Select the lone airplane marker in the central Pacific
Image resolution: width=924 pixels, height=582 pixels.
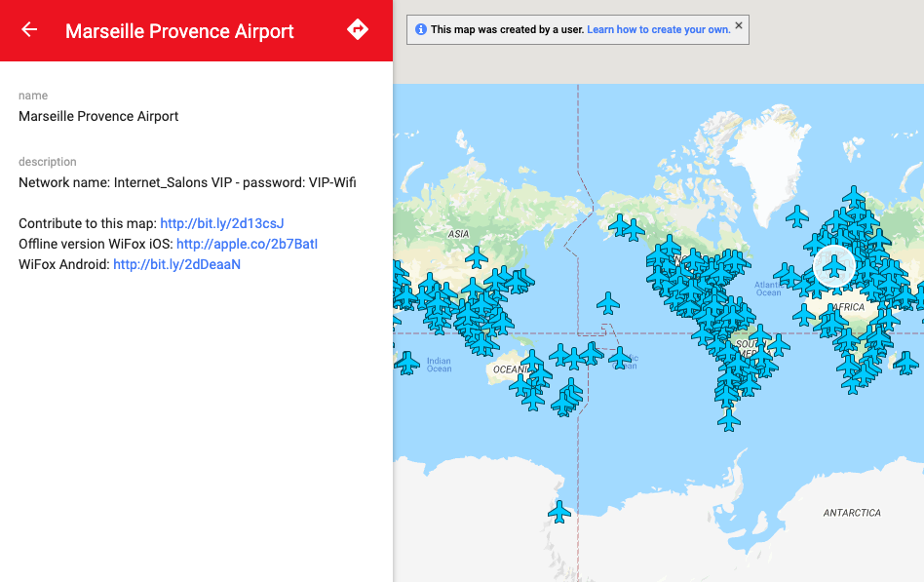click(607, 303)
